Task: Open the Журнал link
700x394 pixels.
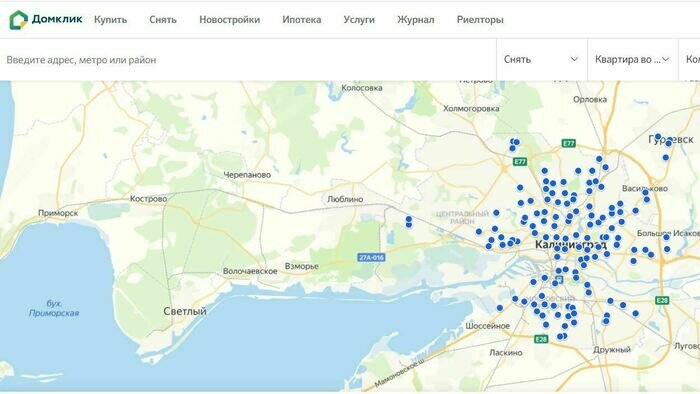Action: click(416, 20)
